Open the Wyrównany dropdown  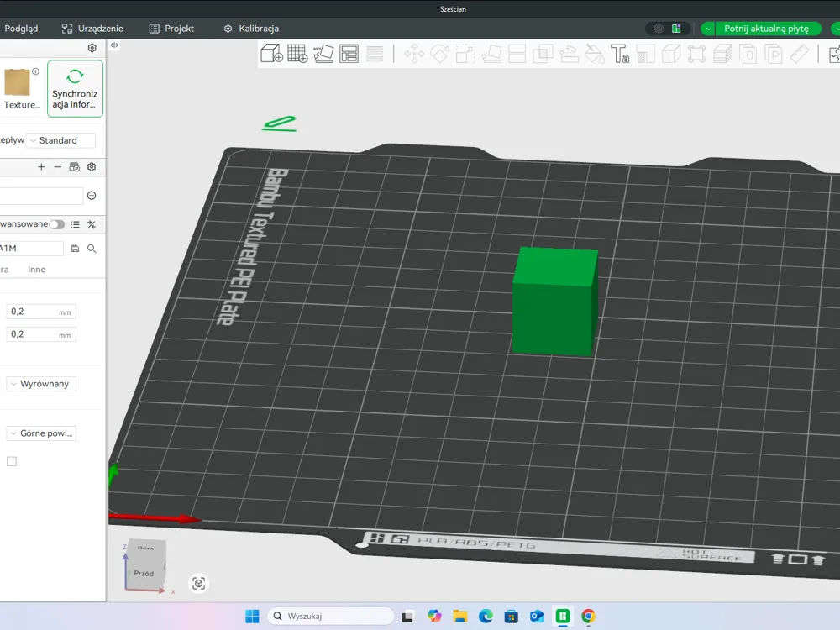[x=41, y=384]
